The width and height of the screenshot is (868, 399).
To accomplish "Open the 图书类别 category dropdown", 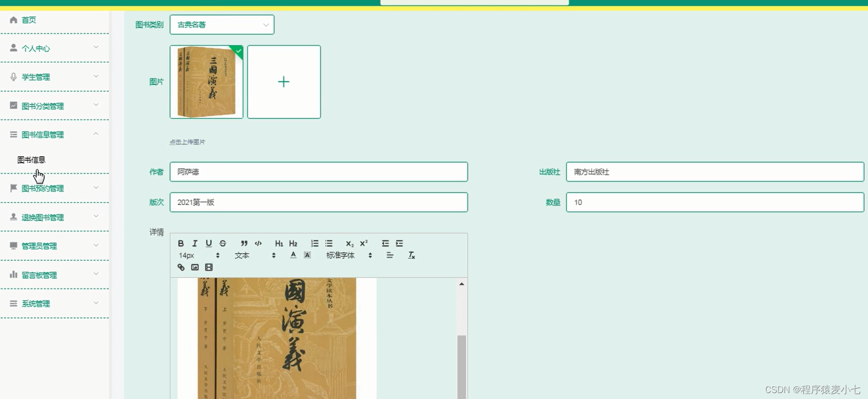I will (222, 24).
